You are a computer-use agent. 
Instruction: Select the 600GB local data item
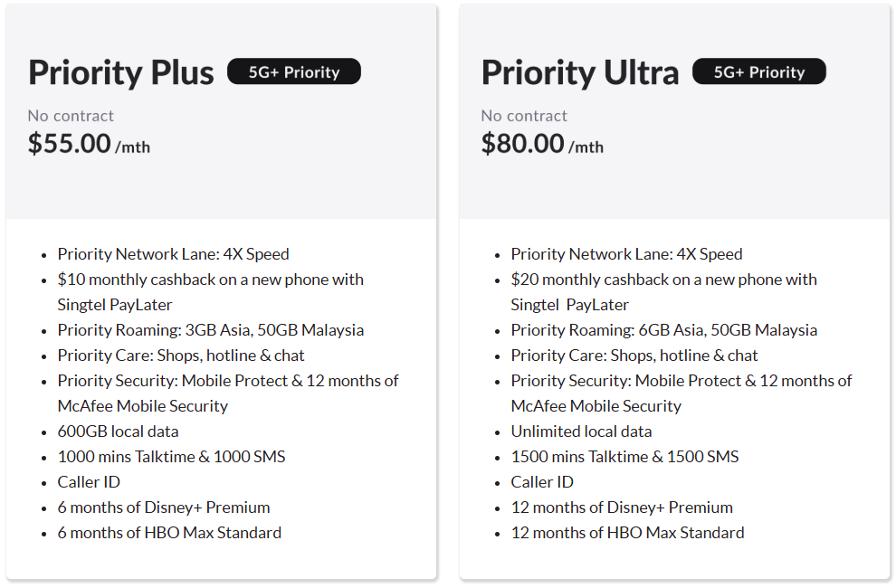click(x=118, y=432)
